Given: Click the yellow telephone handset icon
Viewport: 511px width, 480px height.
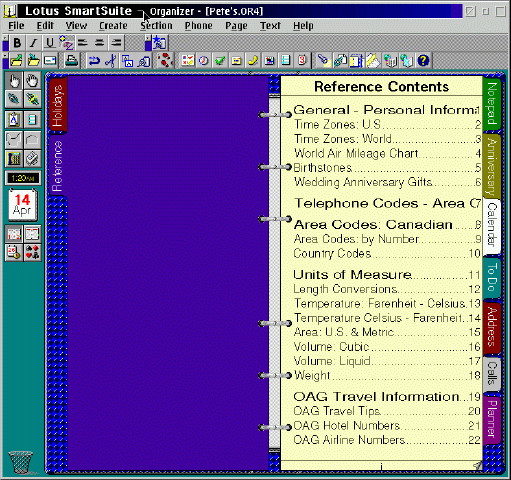Looking at the screenshot, I should [x=253, y=61].
